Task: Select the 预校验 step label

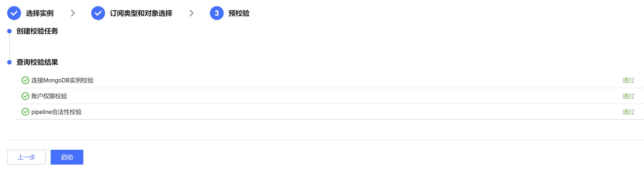Action: point(239,13)
